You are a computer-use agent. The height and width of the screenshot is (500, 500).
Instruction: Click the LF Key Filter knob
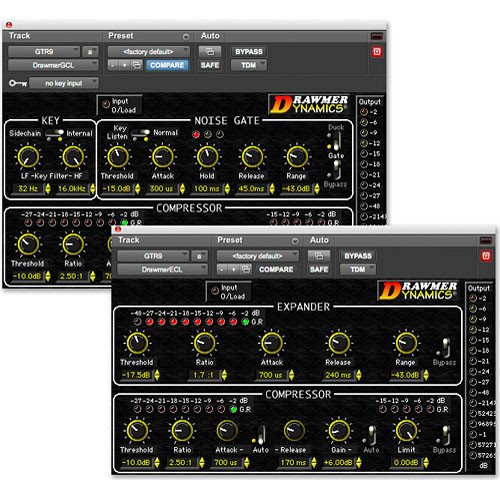28,157
